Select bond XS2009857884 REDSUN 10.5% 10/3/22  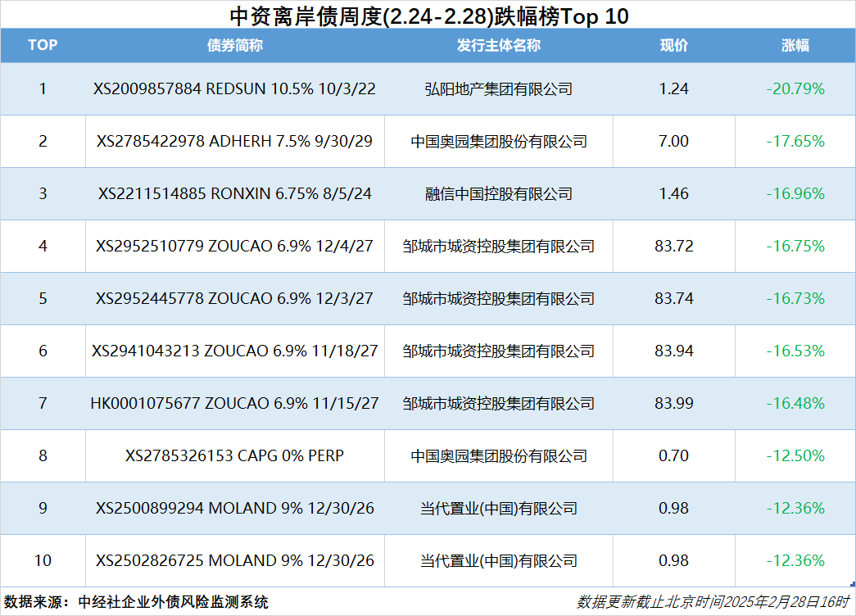(x=233, y=88)
